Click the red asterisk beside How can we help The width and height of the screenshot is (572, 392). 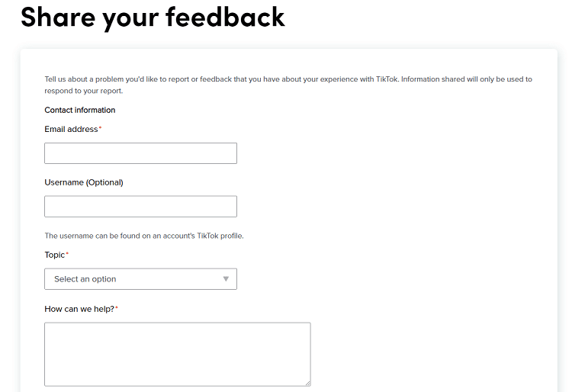[117, 307]
